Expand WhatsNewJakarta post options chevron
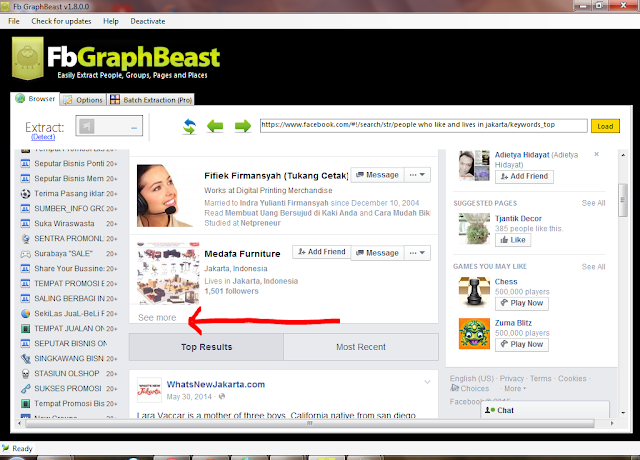Viewport: 640px width, 460px height. point(427,382)
